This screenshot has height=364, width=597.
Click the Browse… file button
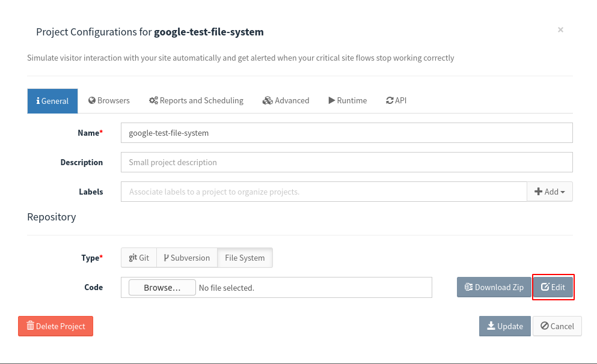tap(162, 288)
